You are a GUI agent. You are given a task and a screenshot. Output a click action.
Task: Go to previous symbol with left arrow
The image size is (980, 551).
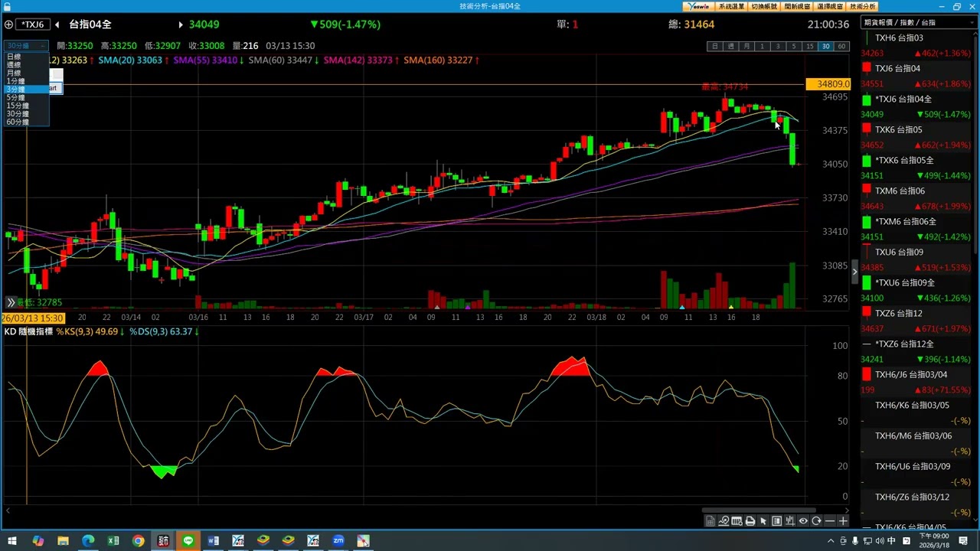57,24
